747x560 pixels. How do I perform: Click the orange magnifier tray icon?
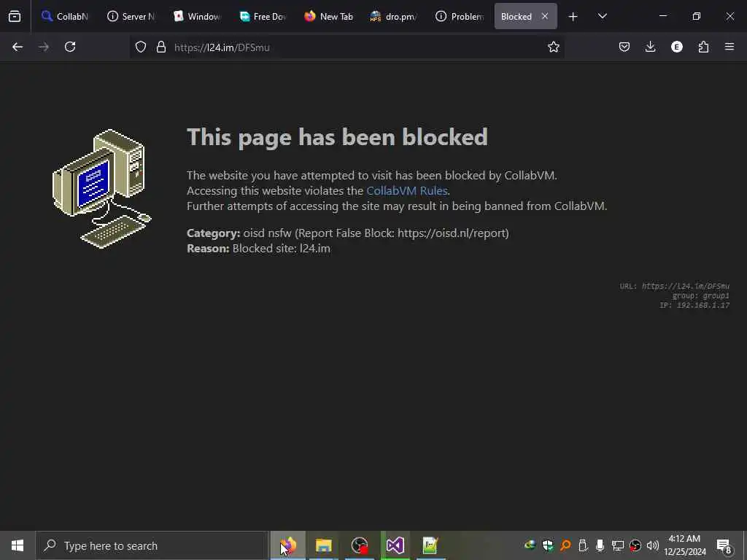(x=565, y=545)
